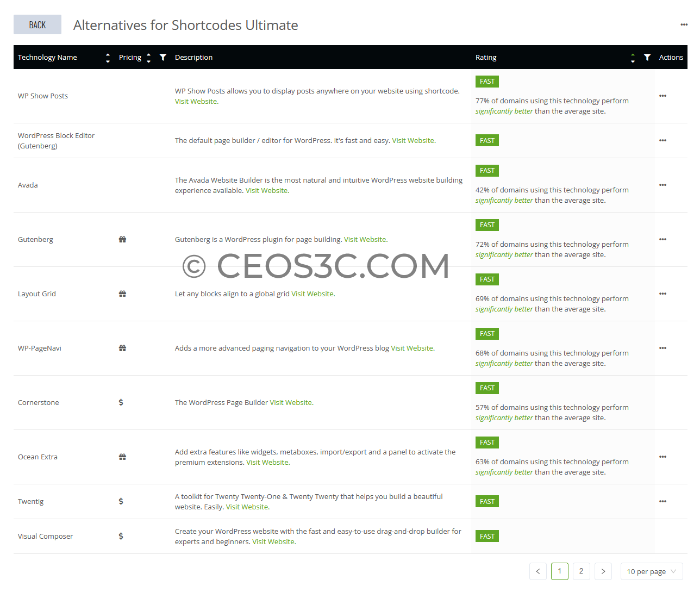The image size is (700, 592).
Task: Go to the next page arrow
Action: (x=603, y=571)
